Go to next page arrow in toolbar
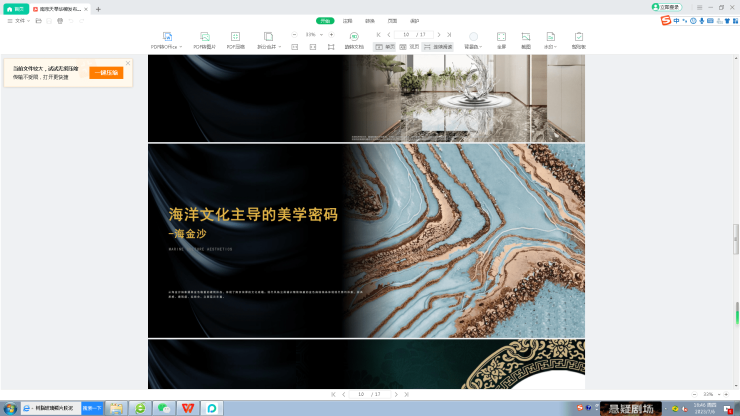 click(x=438, y=34)
